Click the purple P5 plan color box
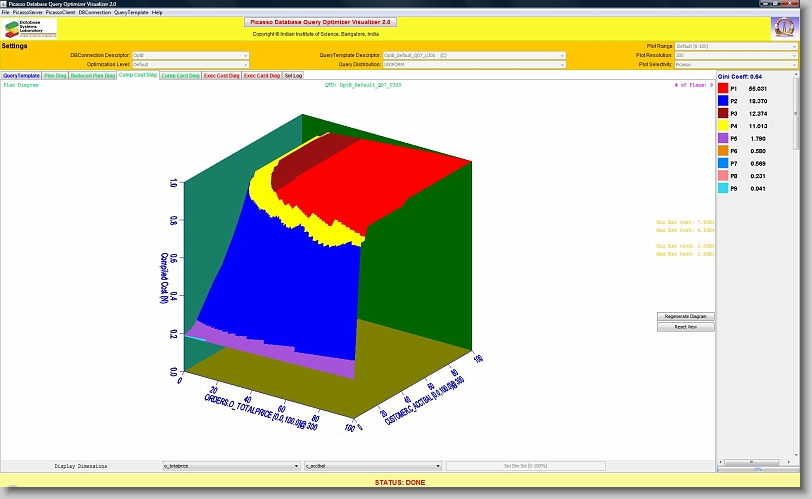812x499 pixels. 723,138
